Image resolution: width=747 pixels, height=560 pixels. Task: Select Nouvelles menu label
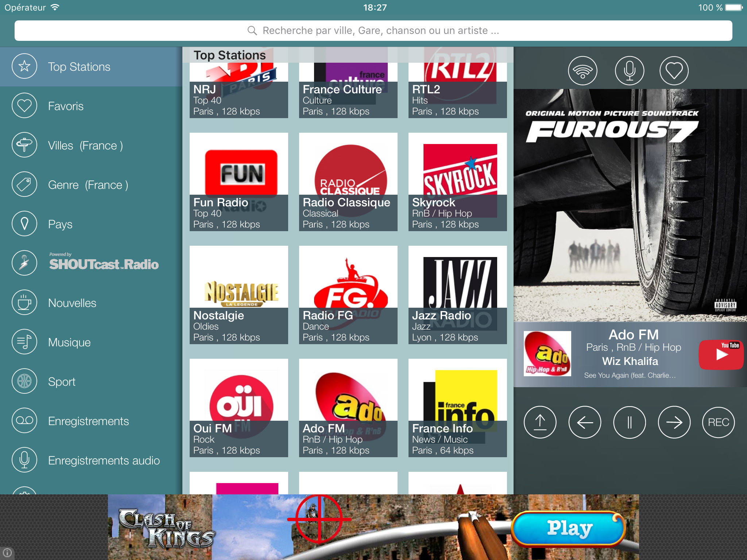click(x=72, y=303)
